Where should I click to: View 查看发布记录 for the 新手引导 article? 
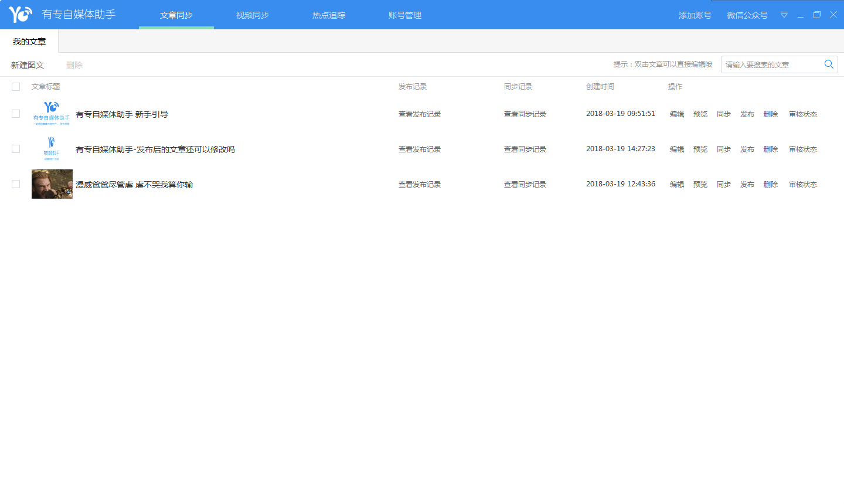point(420,114)
